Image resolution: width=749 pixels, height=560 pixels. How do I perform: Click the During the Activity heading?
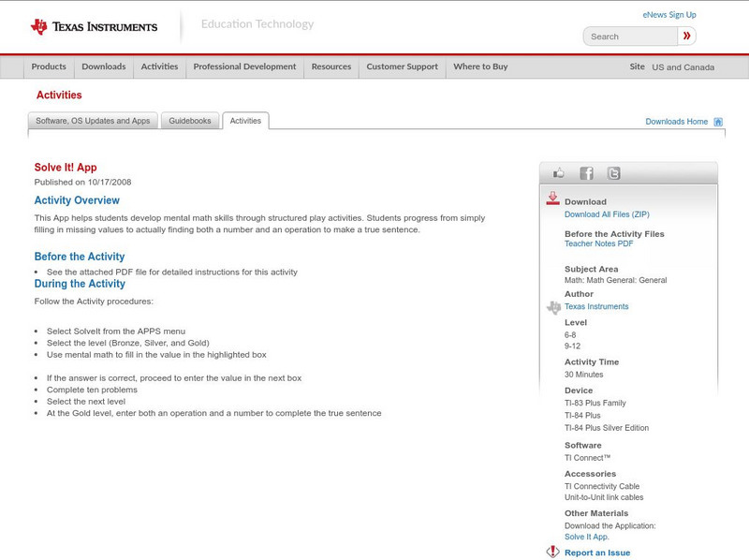(x=80, y=284)
